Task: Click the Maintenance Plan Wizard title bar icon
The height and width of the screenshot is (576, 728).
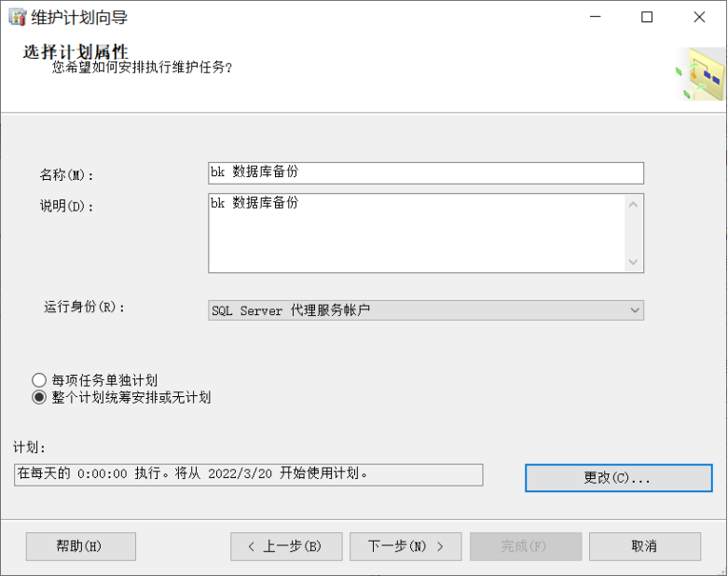Action: pyautogui.click(x=17, y=17)
